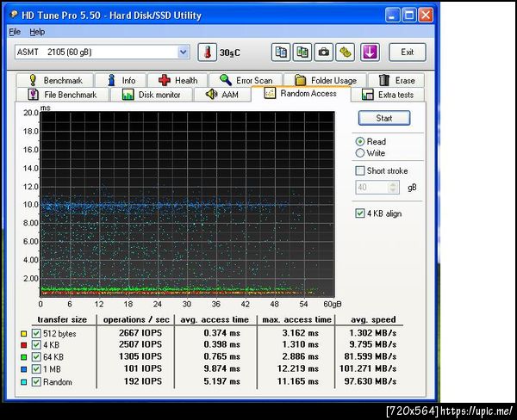Click the short stroke gB spinner arrows
517x420 pixels.
point(393,187)
